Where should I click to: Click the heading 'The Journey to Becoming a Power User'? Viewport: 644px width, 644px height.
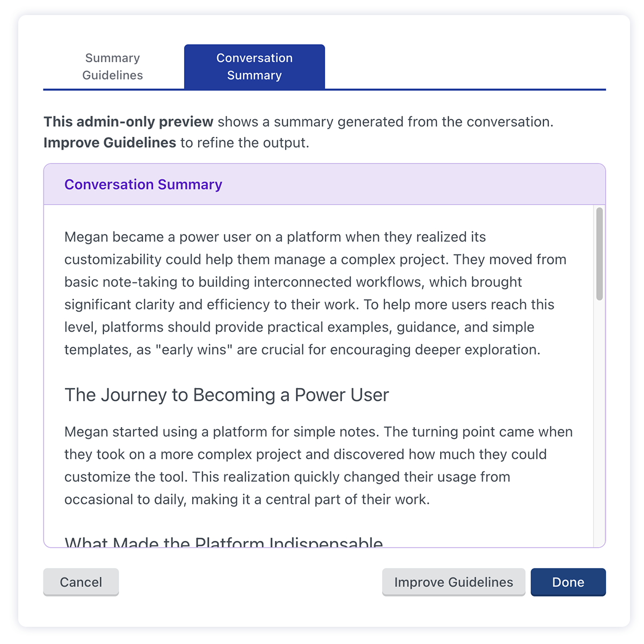click(x=226, y=395)
